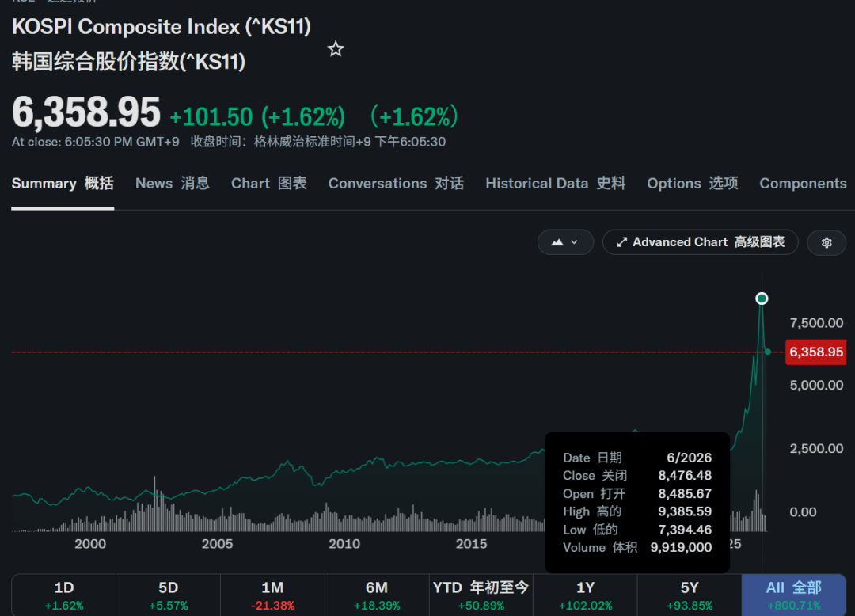Open the Options tab

pos(693,184)
